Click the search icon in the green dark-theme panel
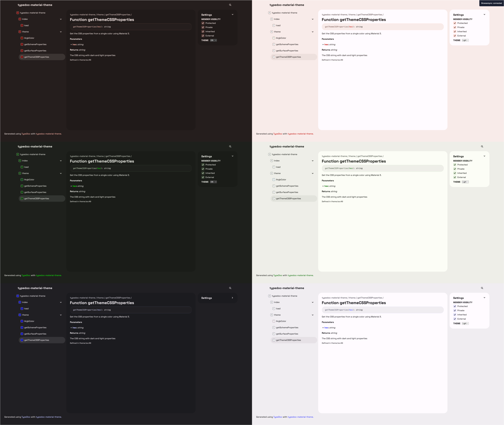 point(230,147)
